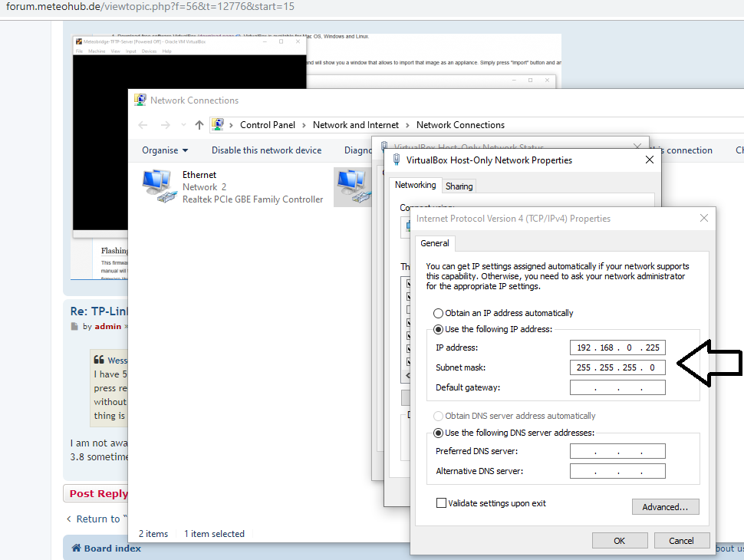744x560 pixels.
Task: Click the Control Panel icon in address bar
Action: pos(219,125)
